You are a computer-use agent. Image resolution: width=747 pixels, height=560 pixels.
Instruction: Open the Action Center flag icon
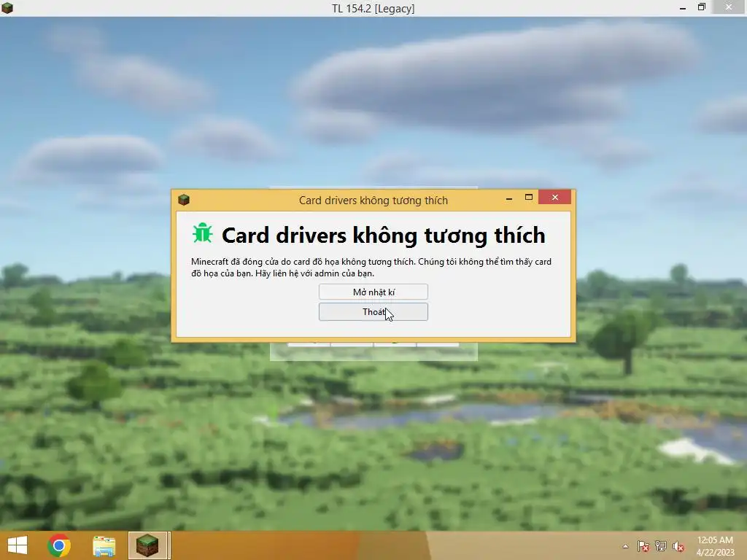click(643, 546)
